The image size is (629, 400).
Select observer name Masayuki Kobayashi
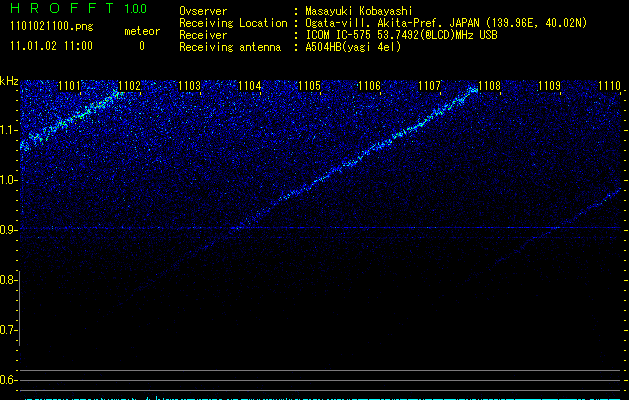click(x=359, y=11)
